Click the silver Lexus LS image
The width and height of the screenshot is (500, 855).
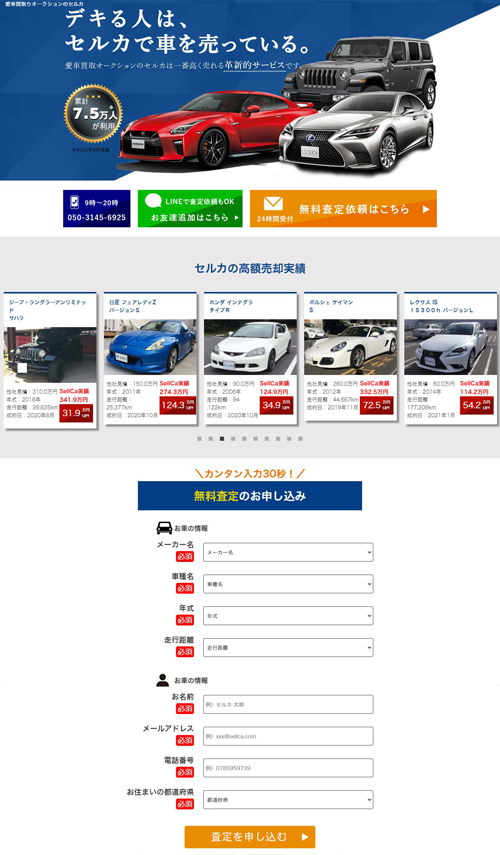357,132
